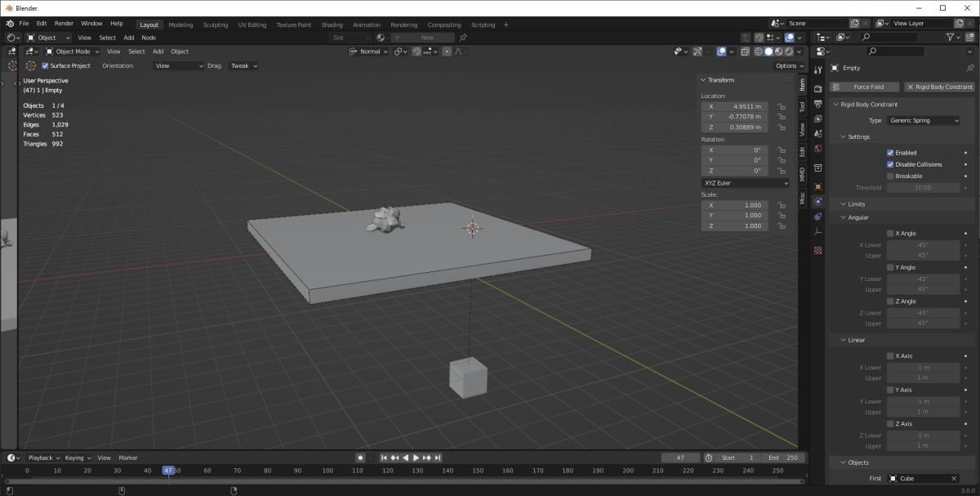Open the Output properties tab icon
Screen dimensions: 980x496
coord(817,104)
